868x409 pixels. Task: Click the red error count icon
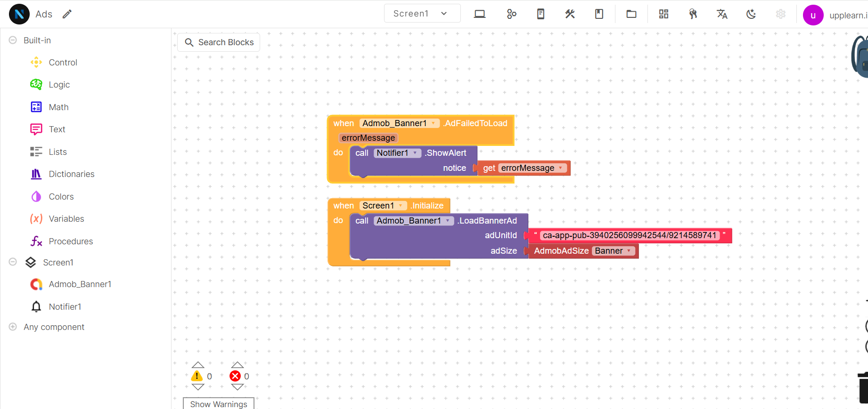click(235, 376)
